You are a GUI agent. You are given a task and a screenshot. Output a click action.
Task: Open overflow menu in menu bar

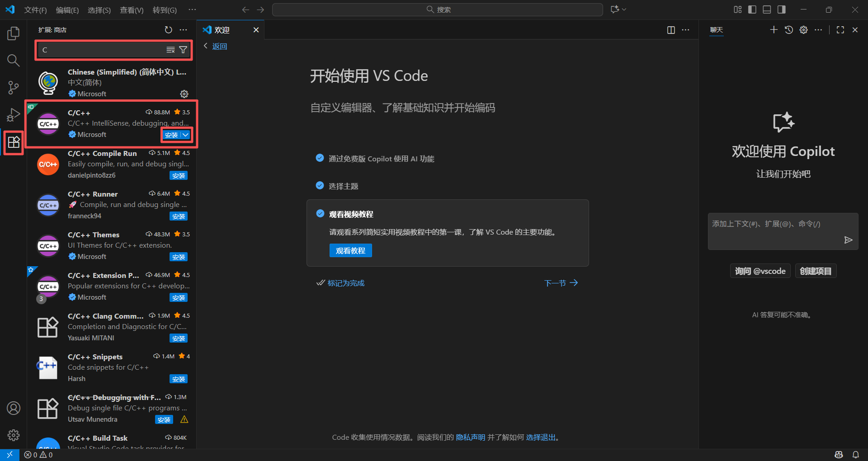(192, 9)
